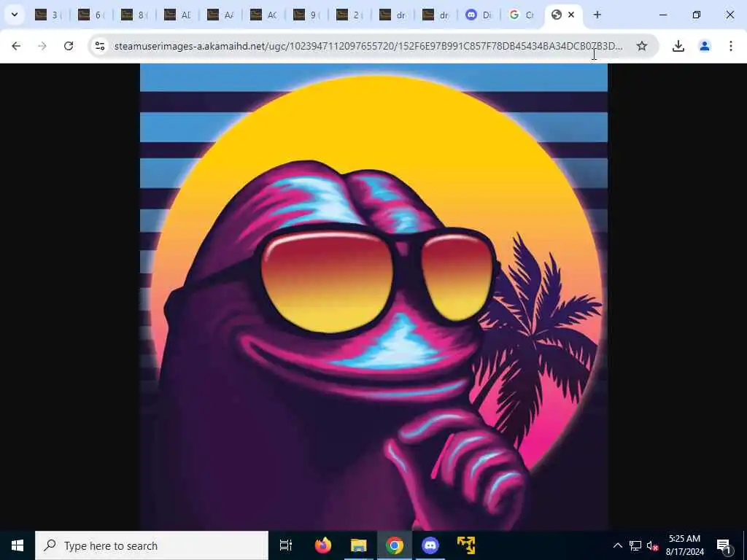This screenshot has width=747, height=560.
Task: Restore down the Chrome window
Action: (x=697, y=15)
